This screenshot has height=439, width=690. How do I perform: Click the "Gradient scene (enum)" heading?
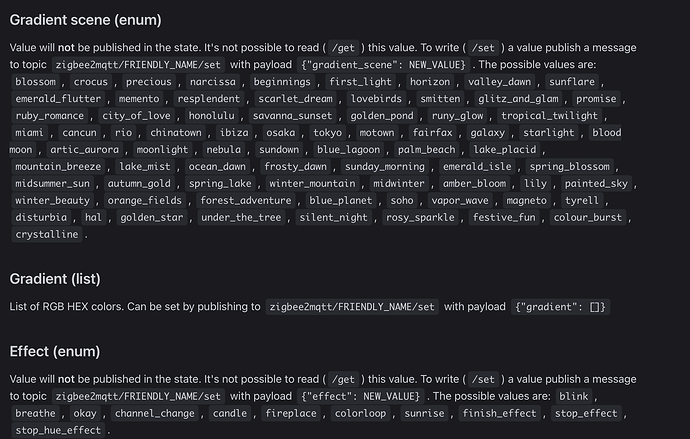click(85, 20)
